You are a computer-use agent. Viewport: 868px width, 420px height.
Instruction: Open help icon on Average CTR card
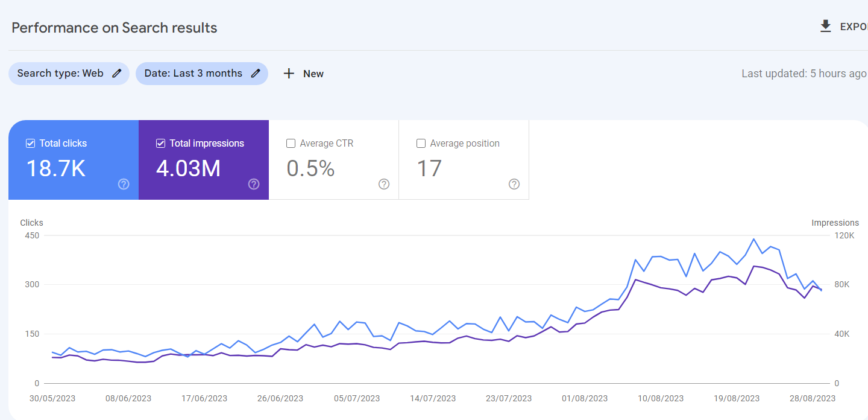[384, 185]
